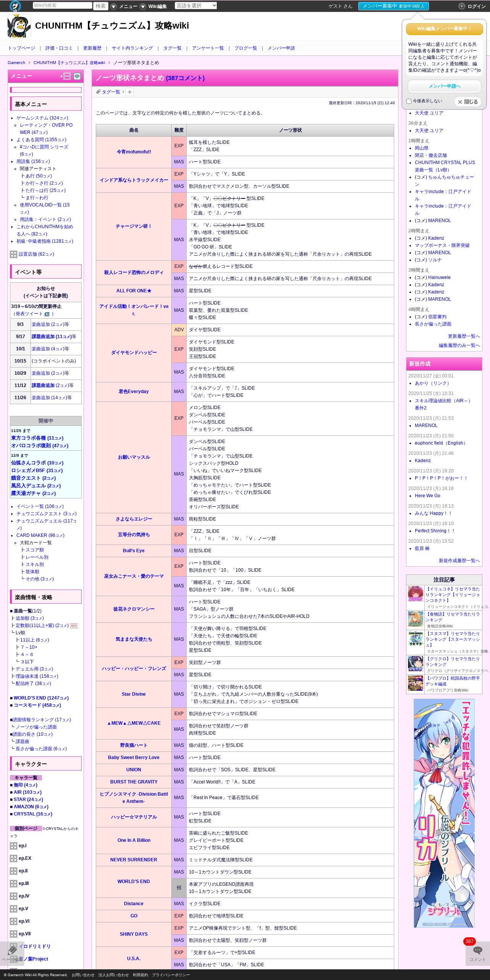Click the pencil page edit icon at bottom left

pyautogui.click(x=12, y=953)
